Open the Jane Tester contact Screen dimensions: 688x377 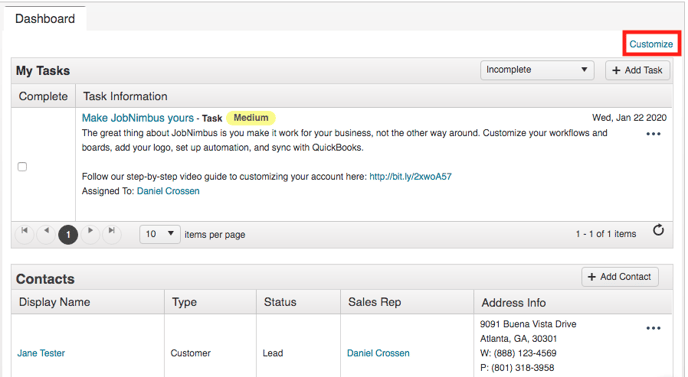point(41,353)
